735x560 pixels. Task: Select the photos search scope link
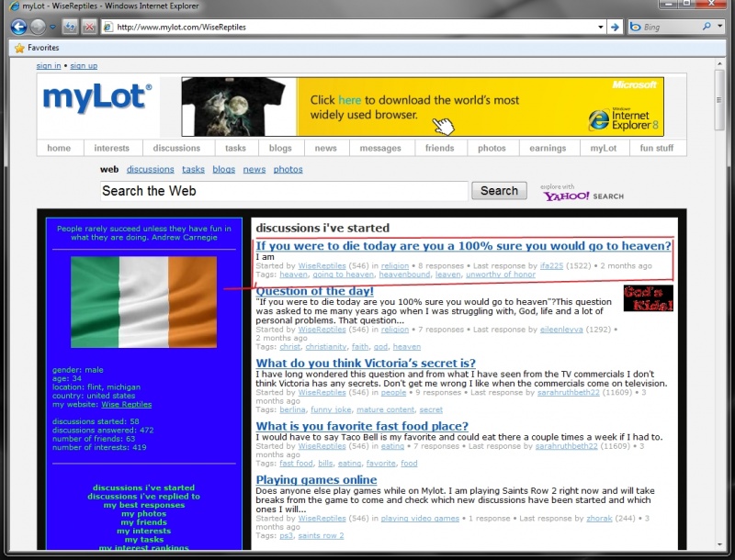tap(288, 170)
